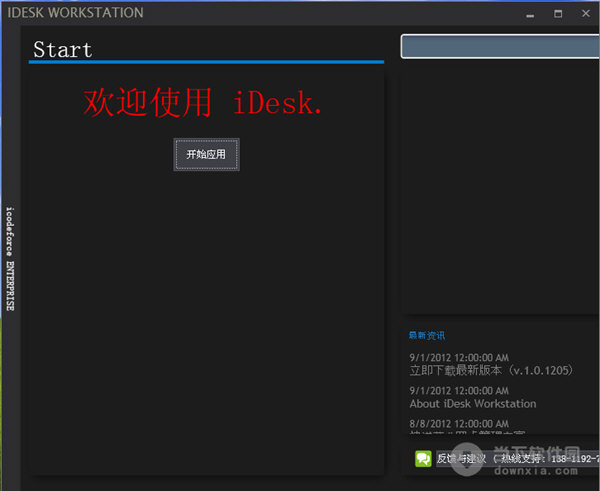Select the 8/8/2012 12:00:00 AM news entry
Image resolution: width=600 pixels, height=491 pixels.
459,424
